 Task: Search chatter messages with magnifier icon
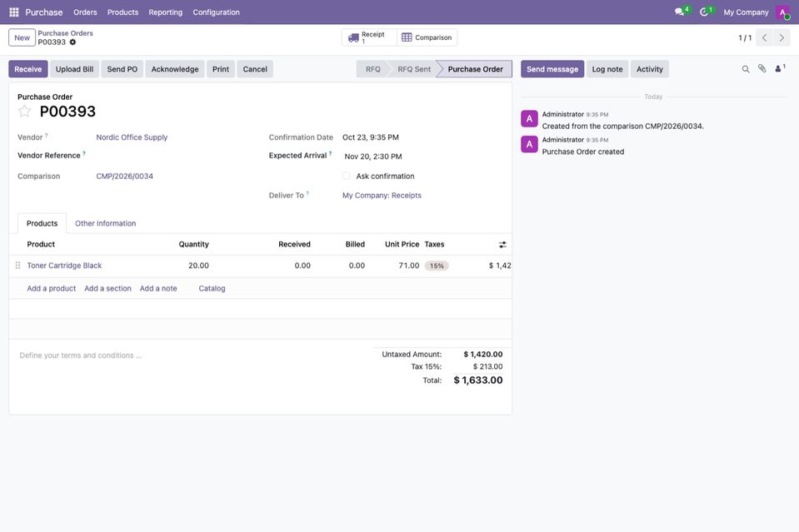tap(746, 69)
